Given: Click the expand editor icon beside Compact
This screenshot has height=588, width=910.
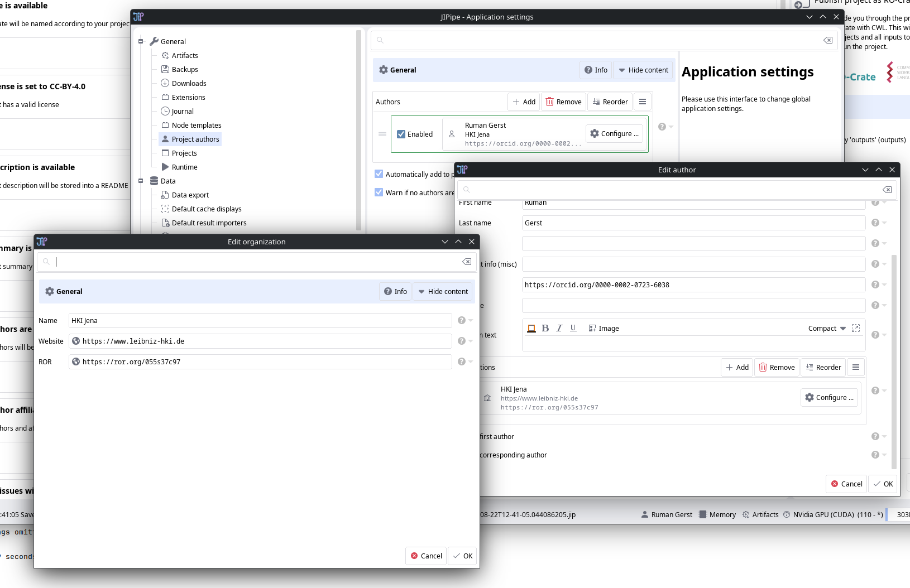Looking at the screenshot, I should pyautogui.click(x=856, y=328).
